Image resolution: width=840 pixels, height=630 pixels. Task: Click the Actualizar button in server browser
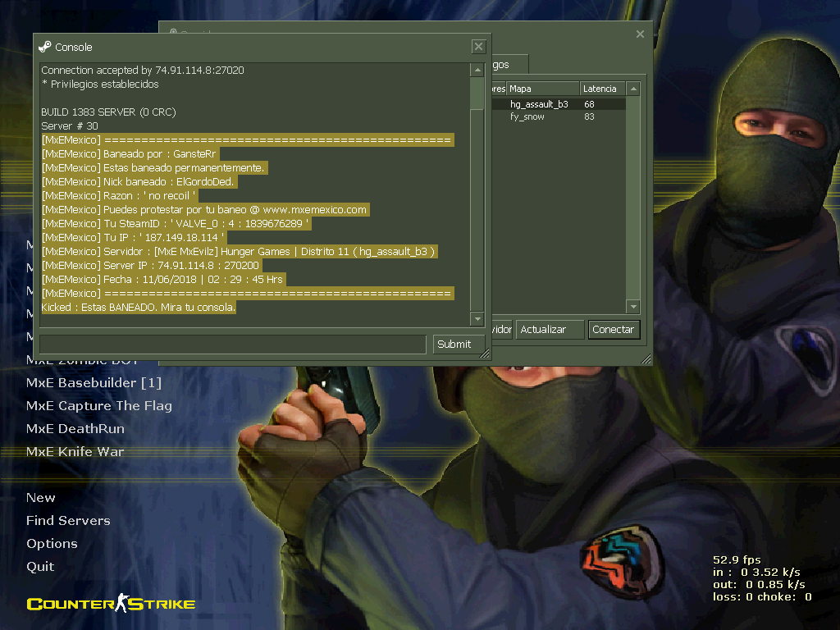[x=550, y=330]
